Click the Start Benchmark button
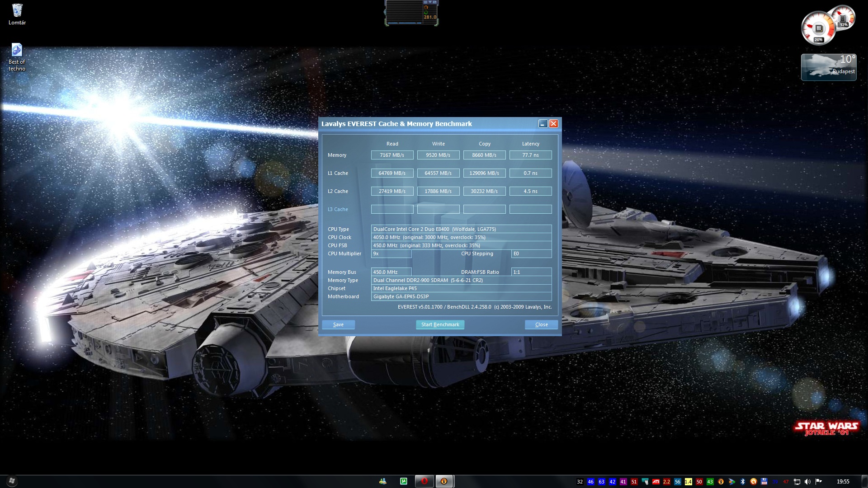Screen dimensions: 868x488 (440, 324)
